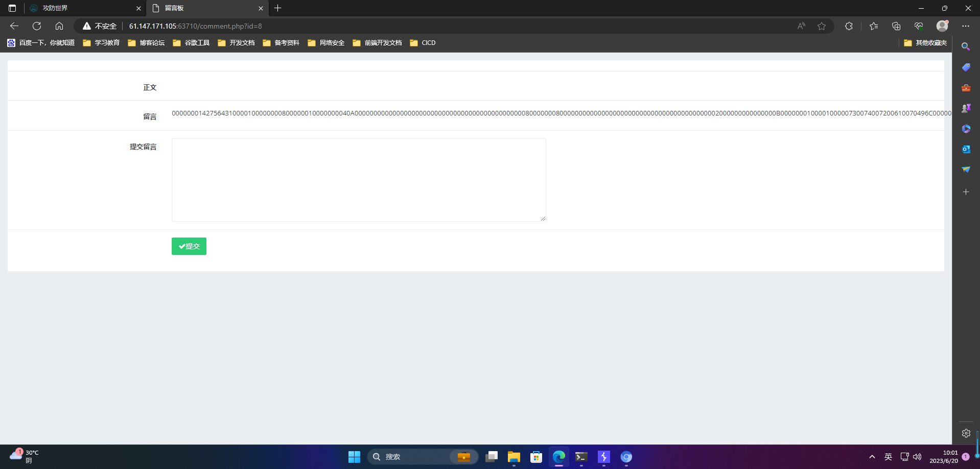The image size is (980, 469).
Task: Open the collections panel
Action: [x=896, y=26]
